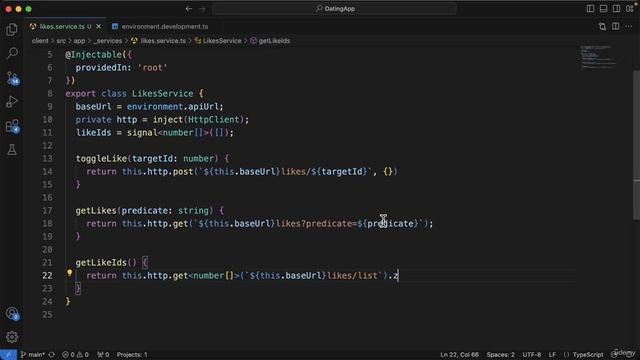Click the toggleLike method name
The width and height of the screenshot is (640, 360).
101,158
